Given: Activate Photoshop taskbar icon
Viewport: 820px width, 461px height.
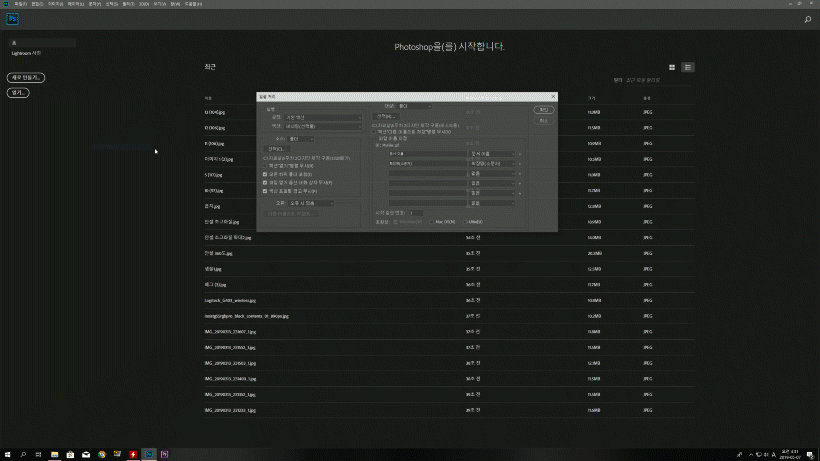Looking at the screenshot, I should click(149, 454).
